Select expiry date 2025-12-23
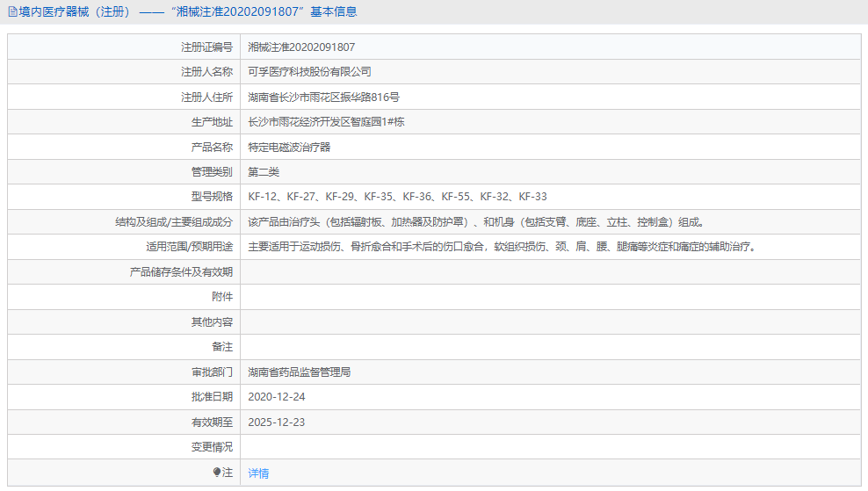Screen dimensions: 868x491 point(276,422)
